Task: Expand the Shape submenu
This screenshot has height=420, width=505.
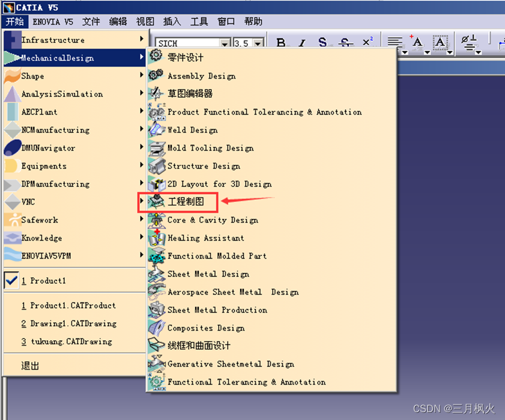Action: pyautogui.click(x=74, y=76)
